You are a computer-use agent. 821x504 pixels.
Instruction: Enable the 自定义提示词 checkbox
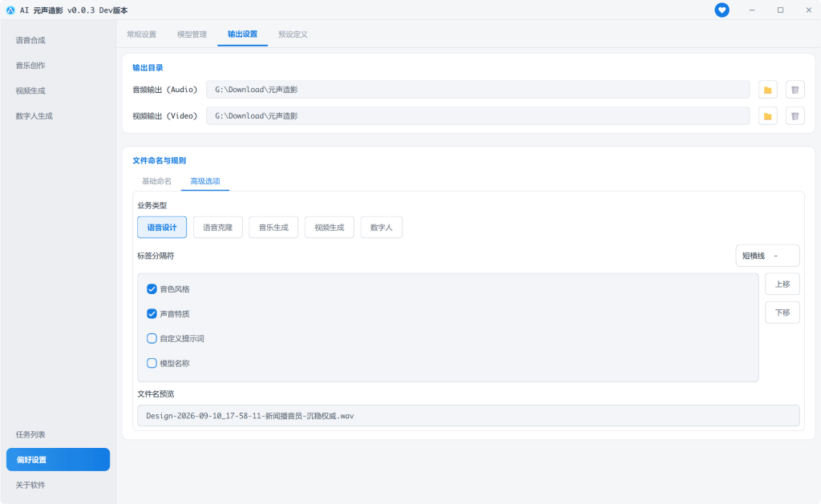tap(152, 338)
